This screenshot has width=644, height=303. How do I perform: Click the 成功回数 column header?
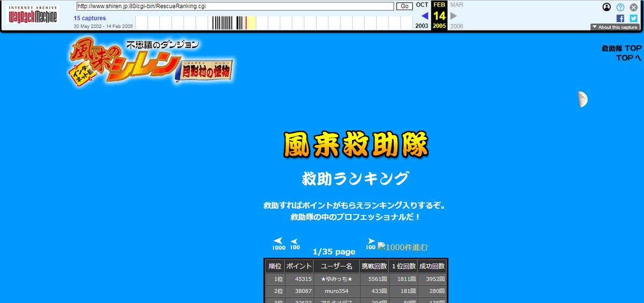coord(432,267)
